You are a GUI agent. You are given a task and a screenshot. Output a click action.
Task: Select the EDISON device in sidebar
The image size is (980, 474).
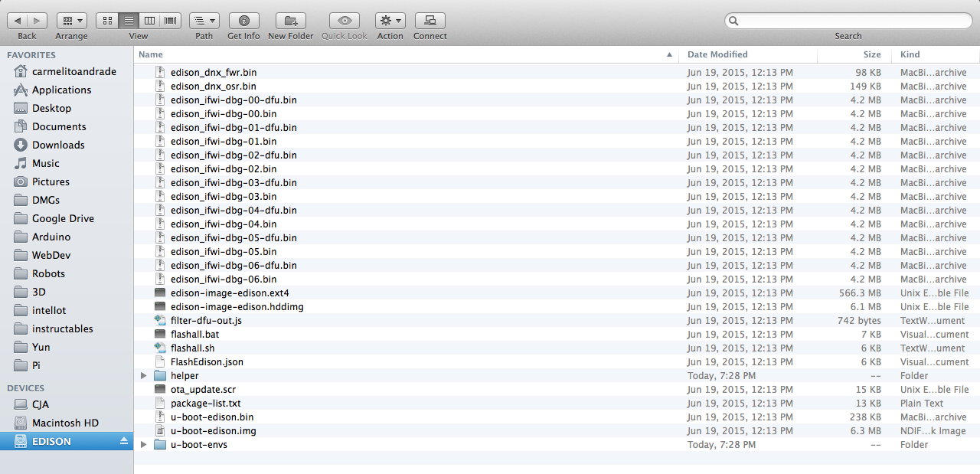tap(67, 441)
